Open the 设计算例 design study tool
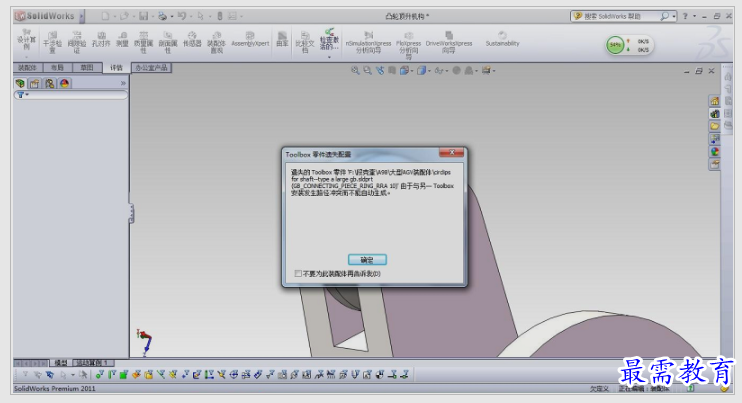Viewport: 742px width, 403px height. pyautogui.click(x=26, y=40)
